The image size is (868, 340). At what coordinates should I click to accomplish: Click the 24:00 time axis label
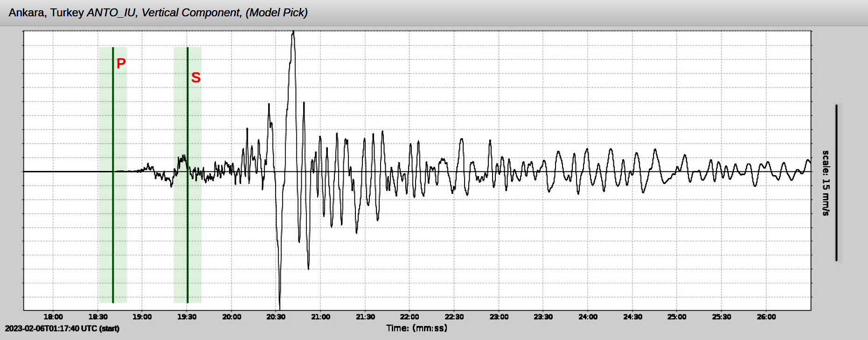click(x=588, y=317)
